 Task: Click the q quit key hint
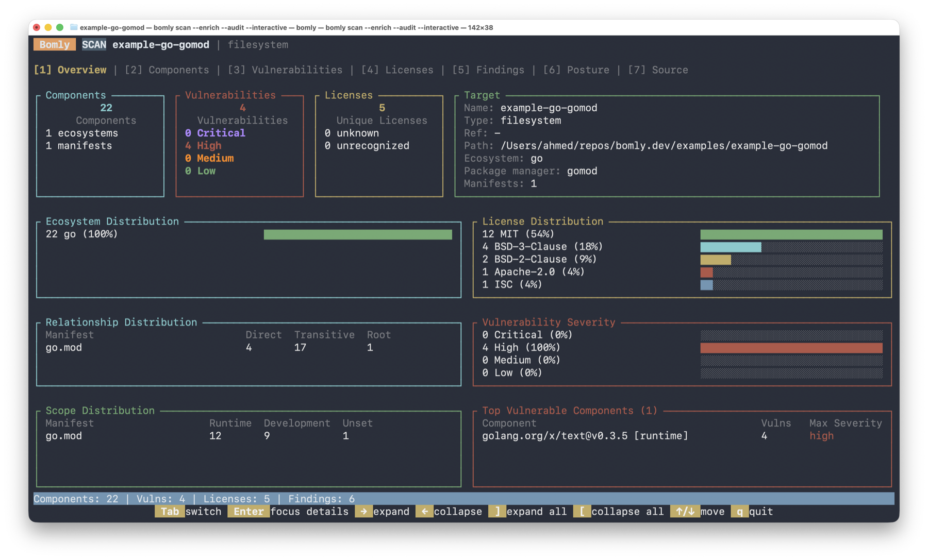pos(740,511)
